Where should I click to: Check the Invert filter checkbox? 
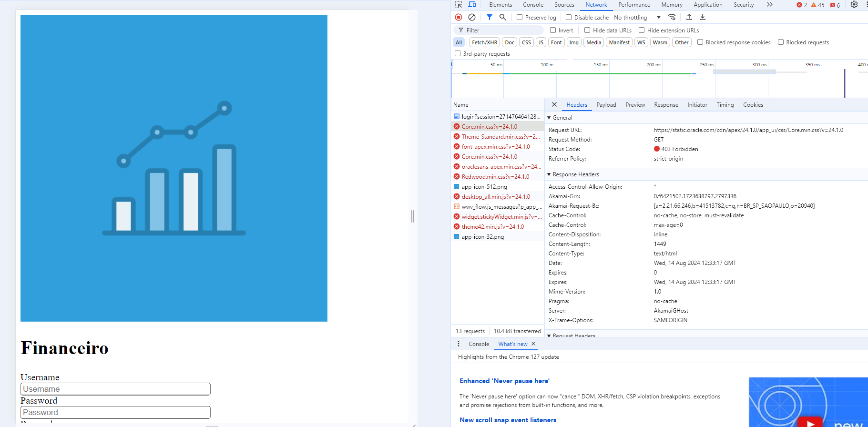point(553,30)
